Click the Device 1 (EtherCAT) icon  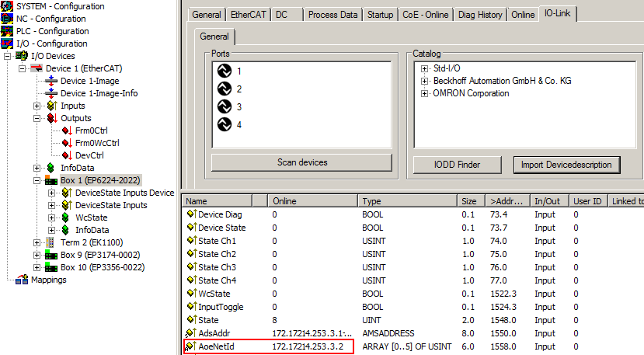pos(37,68)
